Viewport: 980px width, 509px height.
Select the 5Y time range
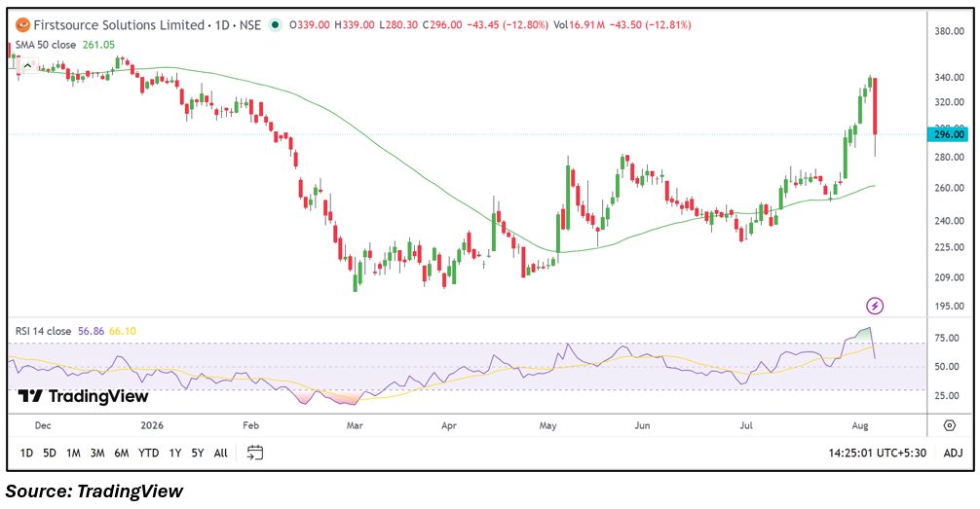pos(198,453)
